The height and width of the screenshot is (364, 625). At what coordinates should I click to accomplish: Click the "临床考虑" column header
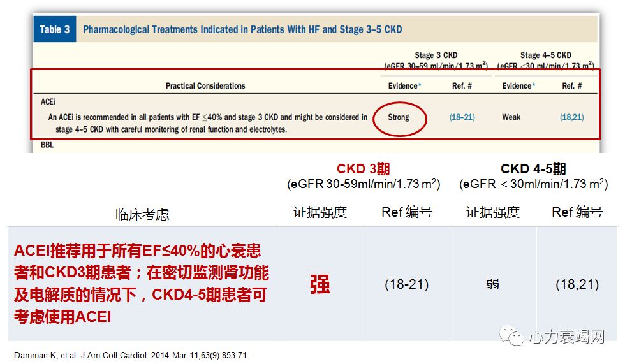click(x=142, y=214)
